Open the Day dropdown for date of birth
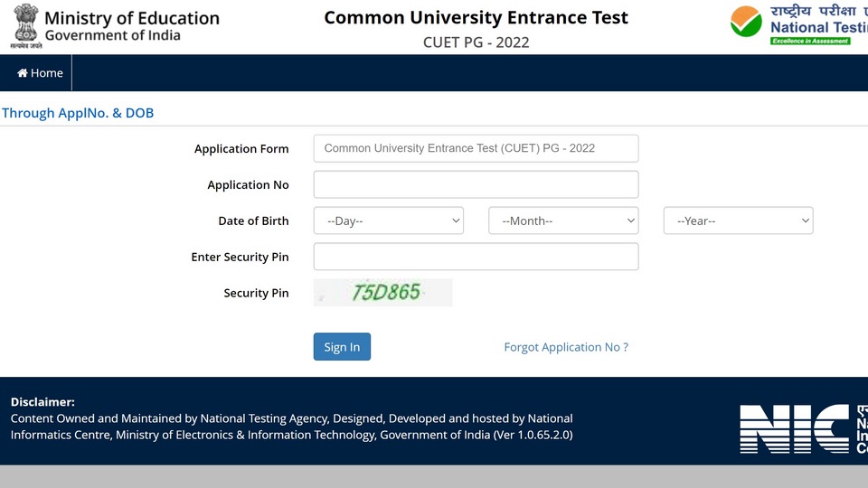The image size is (868, 488). pyautogui.click(x=389, y=221)
